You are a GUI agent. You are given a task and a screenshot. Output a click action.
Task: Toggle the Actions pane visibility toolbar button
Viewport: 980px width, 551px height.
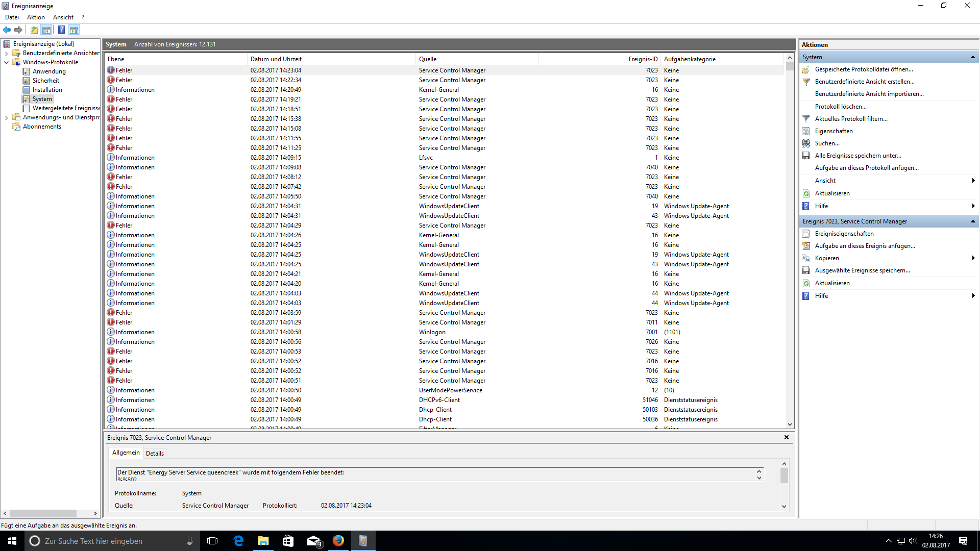click(x=74, y=30)
